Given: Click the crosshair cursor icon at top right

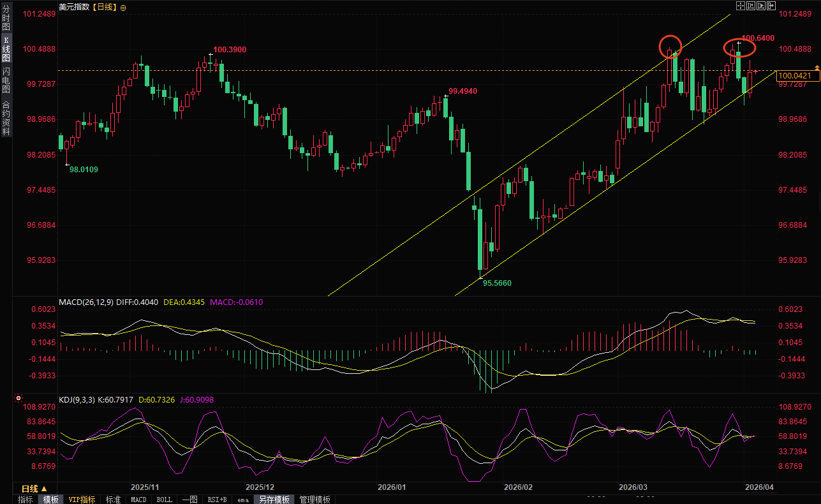Looking at the screenshot, I should (741, 6).
